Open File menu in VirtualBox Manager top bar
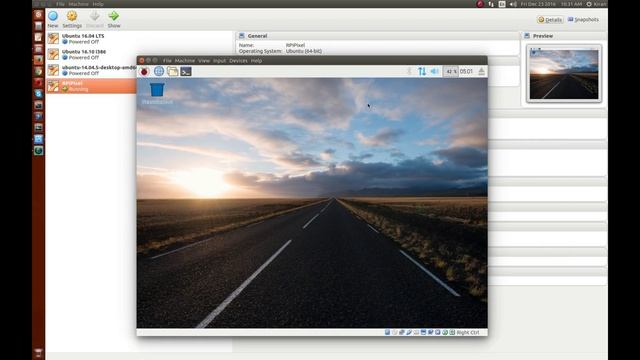This screenshot has width=640, height=360. tap(60, 4)
